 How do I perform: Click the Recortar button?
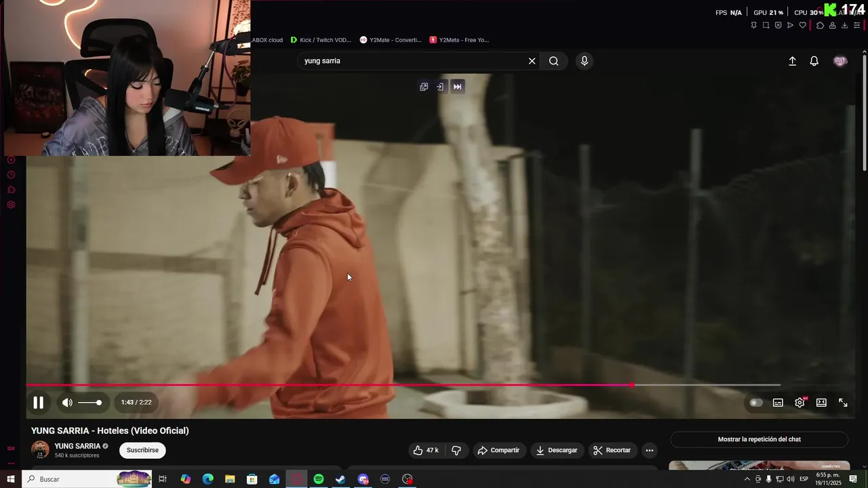click(612, 450)
